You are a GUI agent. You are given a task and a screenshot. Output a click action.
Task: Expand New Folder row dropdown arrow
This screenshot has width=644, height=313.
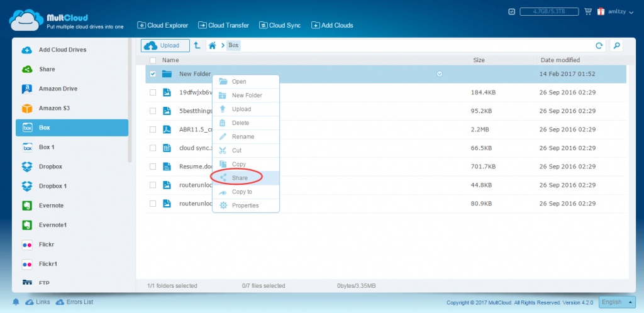coord(440,74)
